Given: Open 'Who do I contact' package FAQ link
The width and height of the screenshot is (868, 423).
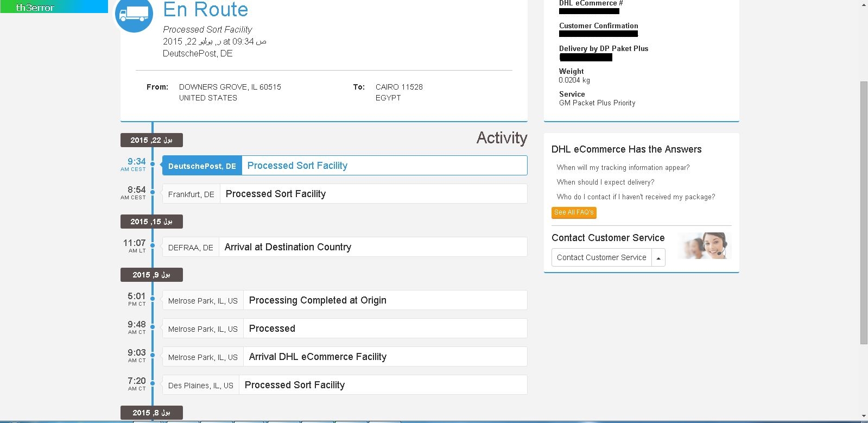Looking at the screenshot, I should click(x=636, y=197).
